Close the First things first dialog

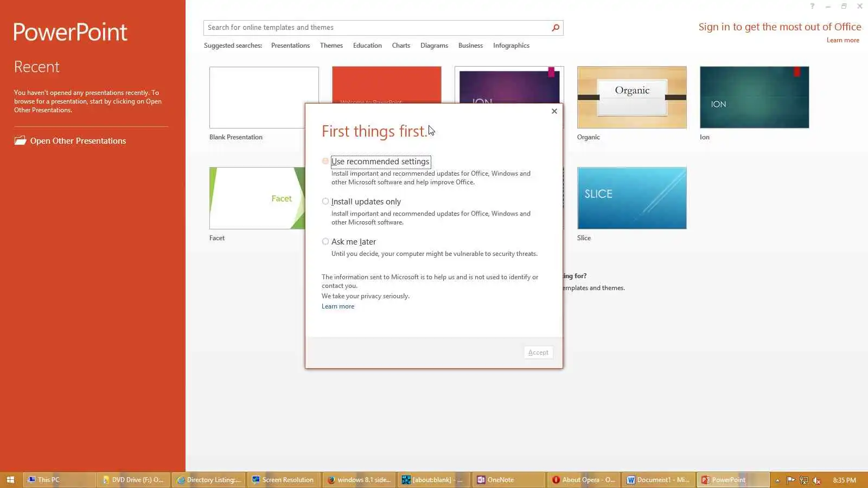point(554,111)
